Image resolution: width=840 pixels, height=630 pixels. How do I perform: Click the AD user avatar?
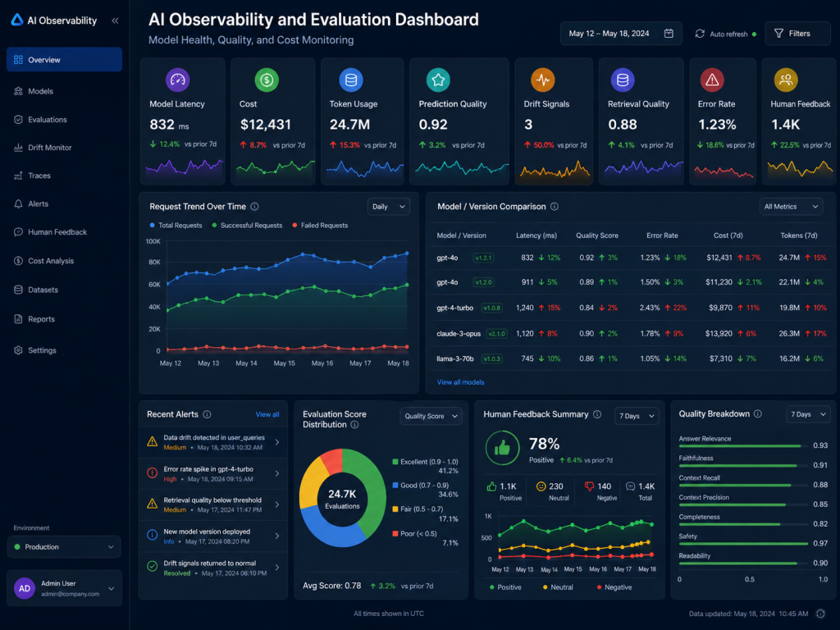(x=25, y=588)
